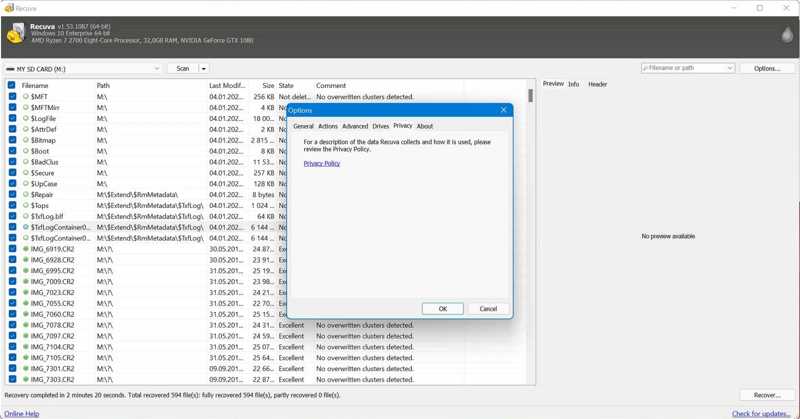Select the Preview tab in right pane
The height and width of the screenshot is (419, 800).
[x=553, y=84]
